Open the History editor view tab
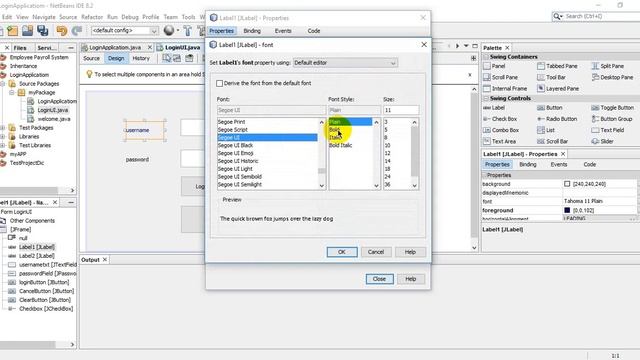This screenshot has width=640, height=360. 141,58
